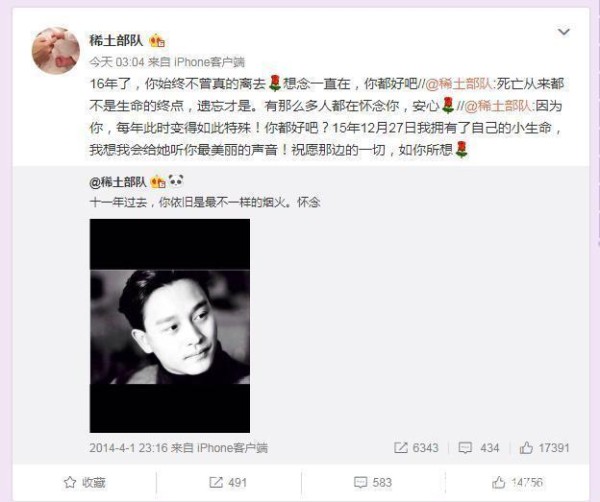
Task: Like this post with the 14756 thumbs-up
Action: coord(517,482)
